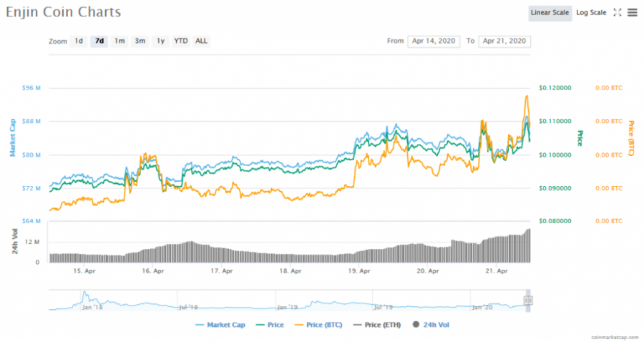Toggle Price (ETH) series in legend
Image resolution: width=644 pixels, height=342 pixels.
pos(376,325)
